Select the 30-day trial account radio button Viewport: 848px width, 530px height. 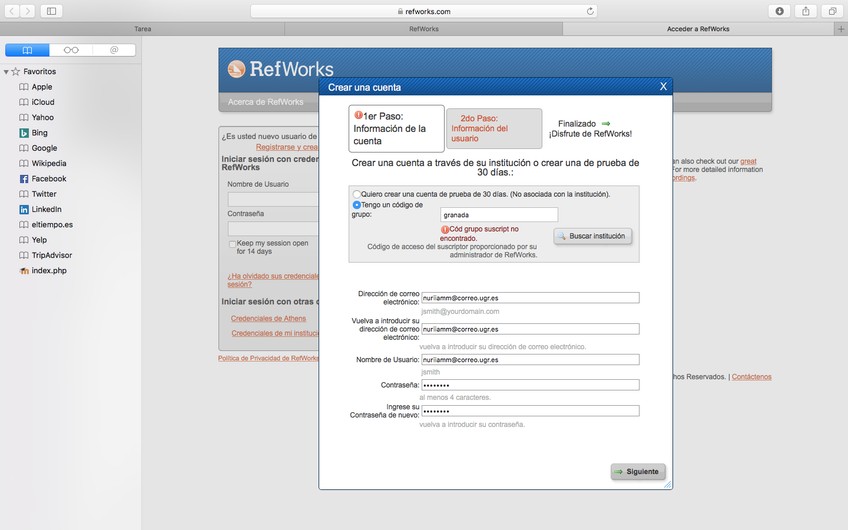[357, 194]
